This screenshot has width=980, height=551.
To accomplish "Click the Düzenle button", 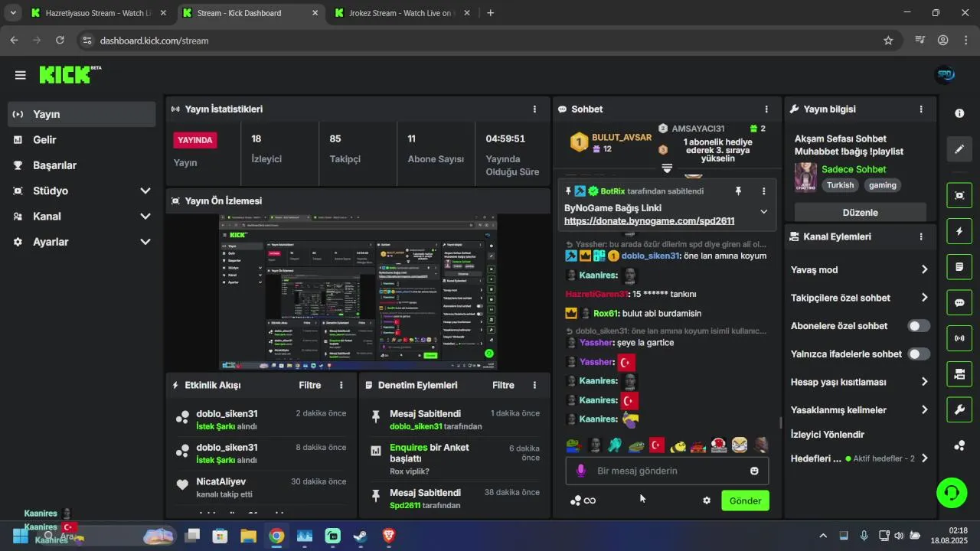I will (x=860, y=213).
